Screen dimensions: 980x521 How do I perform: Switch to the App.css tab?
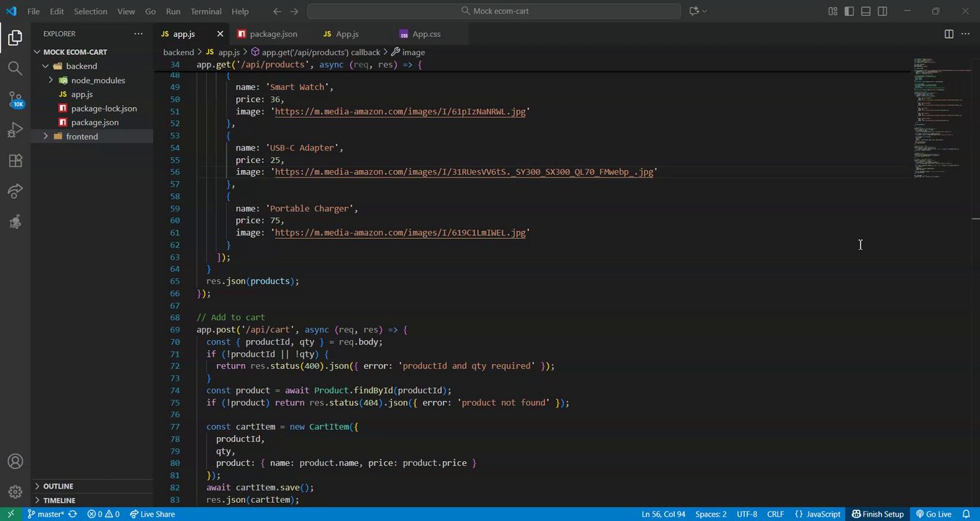pyautogui.click(x=426, y=34)
